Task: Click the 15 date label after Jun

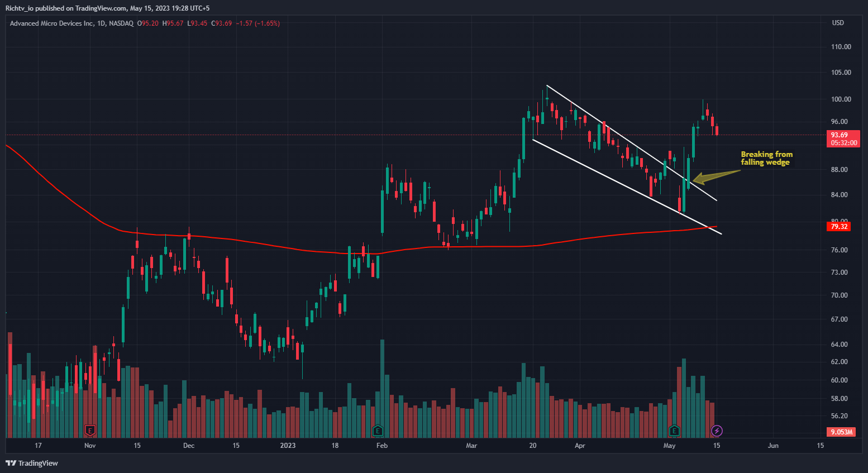Action: 820,446
